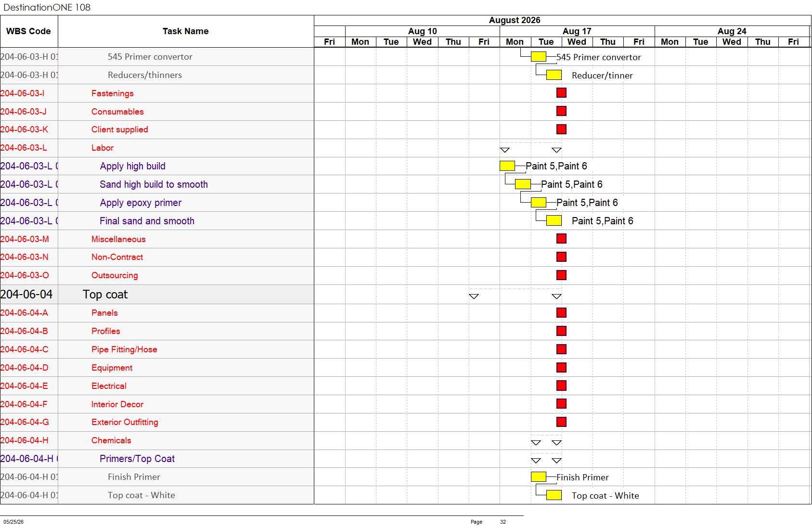Click the Labor task name

coord(103,148)
